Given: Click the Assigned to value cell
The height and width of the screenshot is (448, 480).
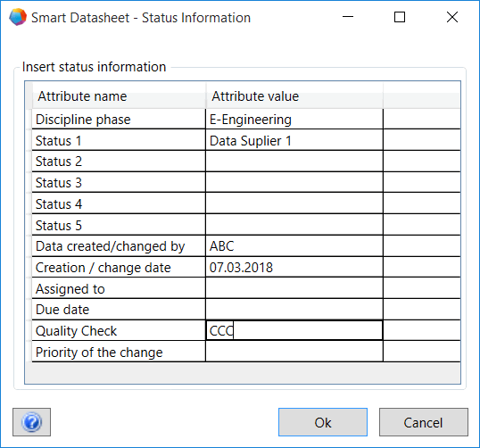Looking at the screenshot, I should (294, 288).
